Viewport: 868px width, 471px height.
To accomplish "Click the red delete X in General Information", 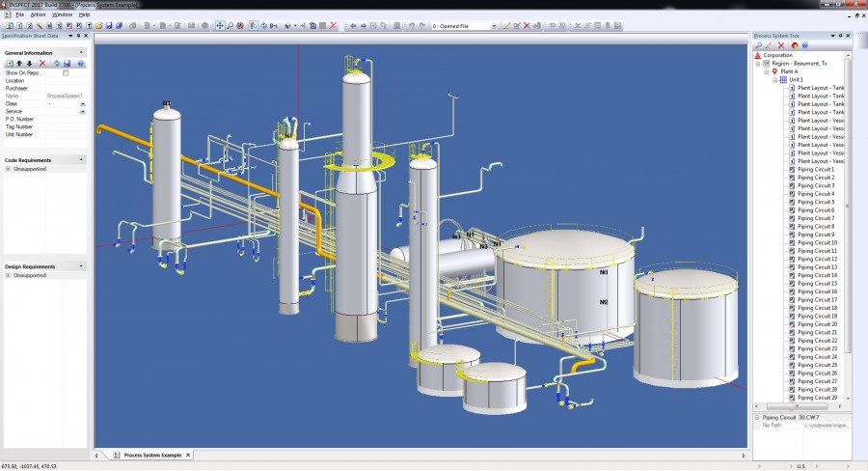I will 42,63.
